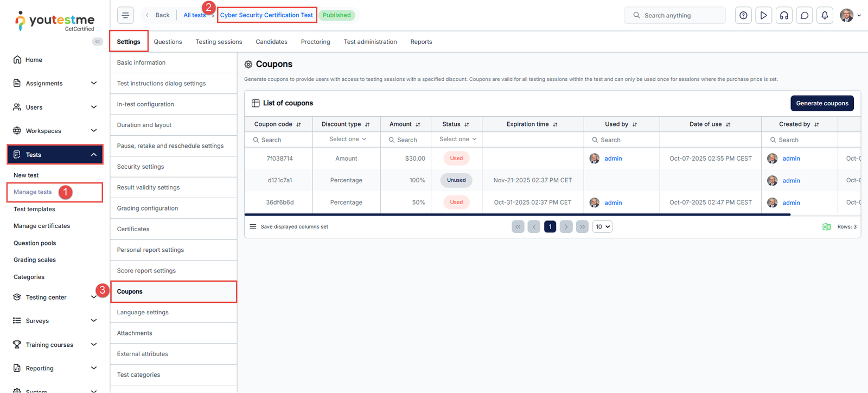This screenshot has height=393, width=868.
Task: Open rows-per-page dropdown showing 10
Action: 602,227
